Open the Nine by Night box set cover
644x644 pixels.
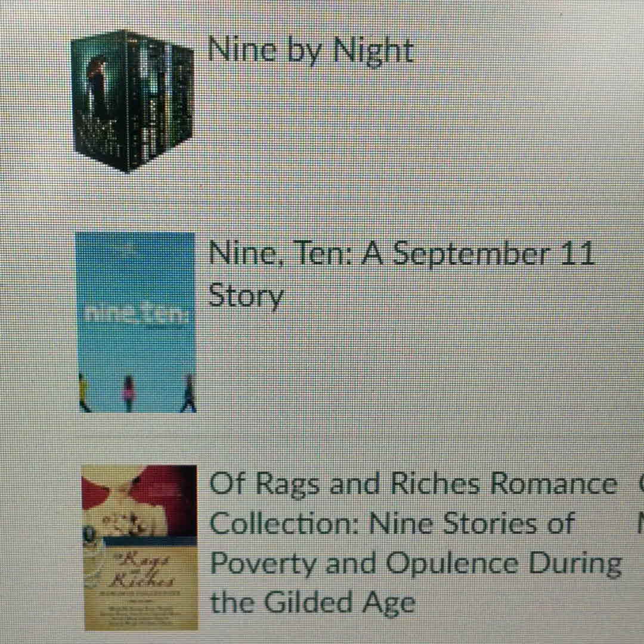click(x=132, y=101)
